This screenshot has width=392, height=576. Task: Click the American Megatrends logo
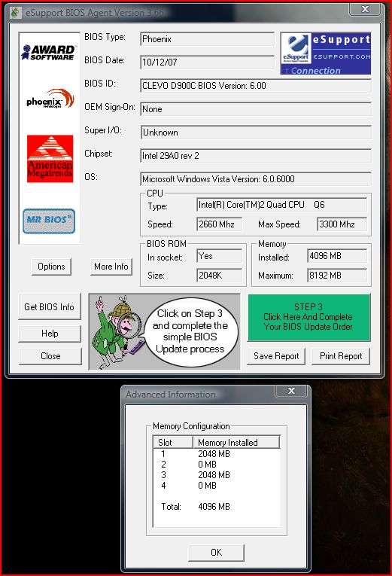point(50,158)
